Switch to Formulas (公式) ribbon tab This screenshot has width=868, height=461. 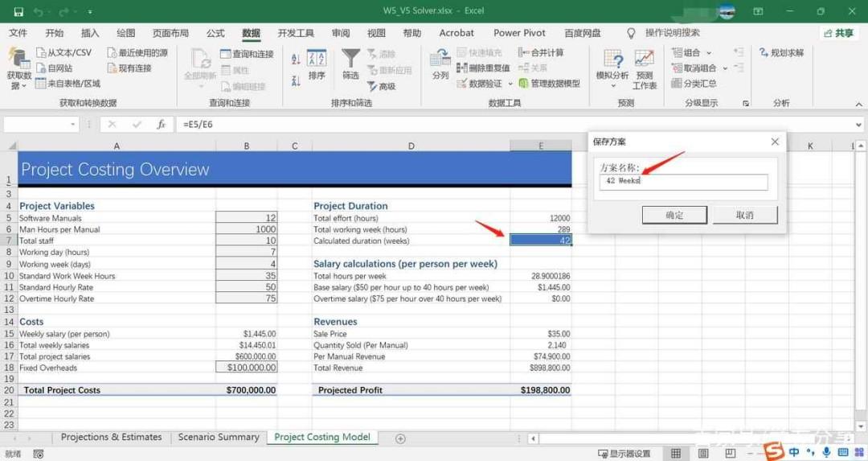[x=215, y=33]
